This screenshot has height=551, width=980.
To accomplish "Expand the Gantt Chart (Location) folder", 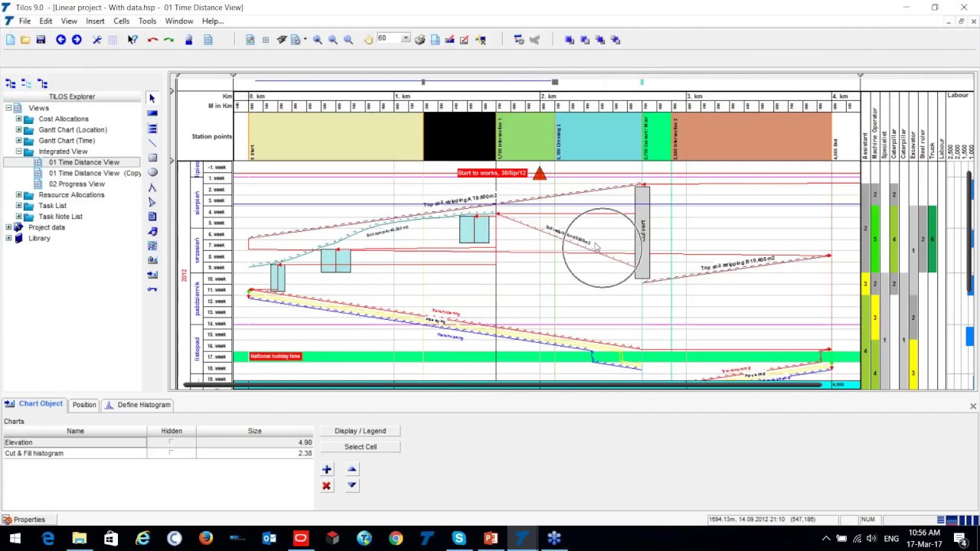I will pyautogui.click(x=19, y=129).
